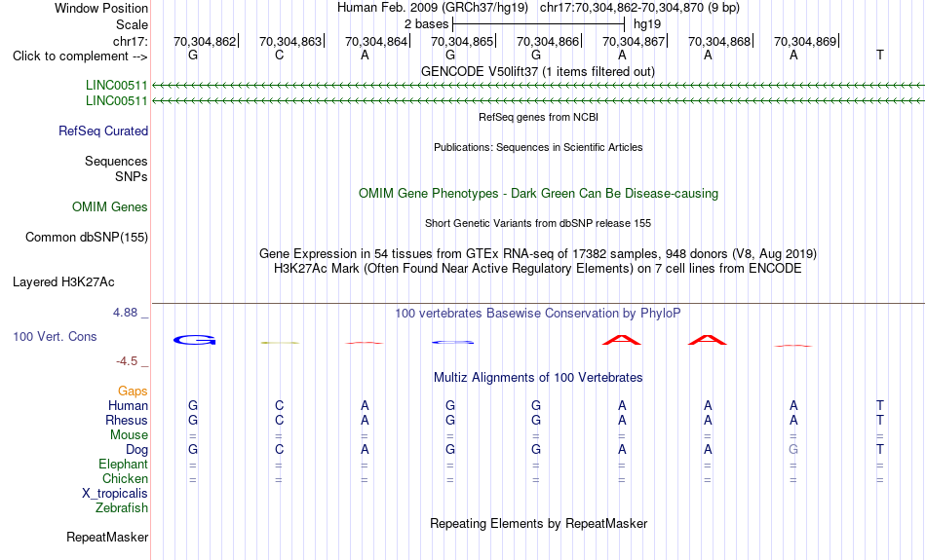Click the T in the Rhesus alignment row
Screen dimensions: 926x560
880,420
